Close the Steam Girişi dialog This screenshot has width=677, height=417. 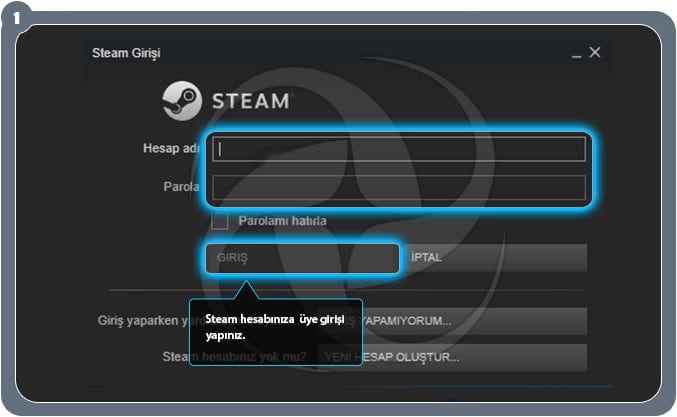pos(595,52)
